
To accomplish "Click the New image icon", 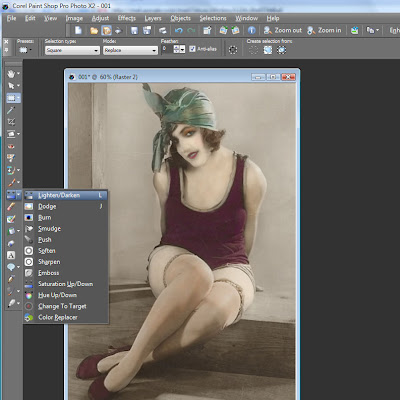I will (x=78, y=30).
